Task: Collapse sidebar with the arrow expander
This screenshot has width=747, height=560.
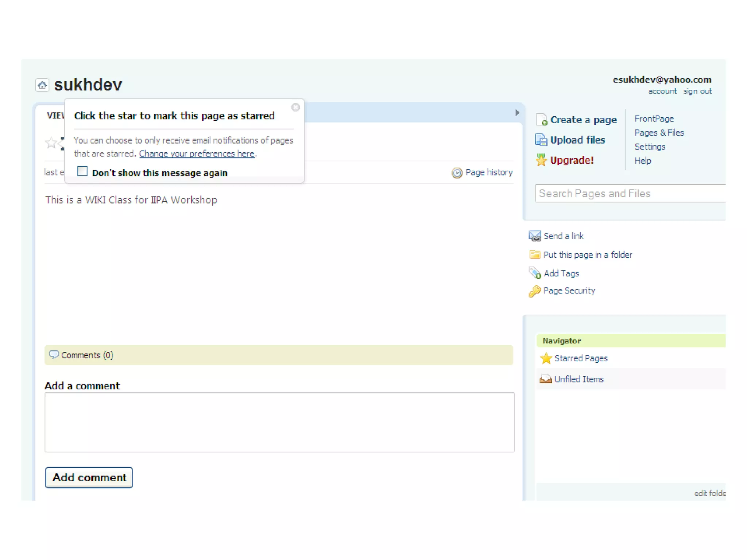Action: 517,113
